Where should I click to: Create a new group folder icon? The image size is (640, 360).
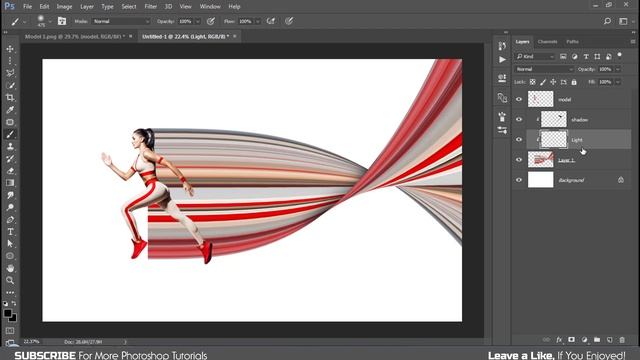597,340
